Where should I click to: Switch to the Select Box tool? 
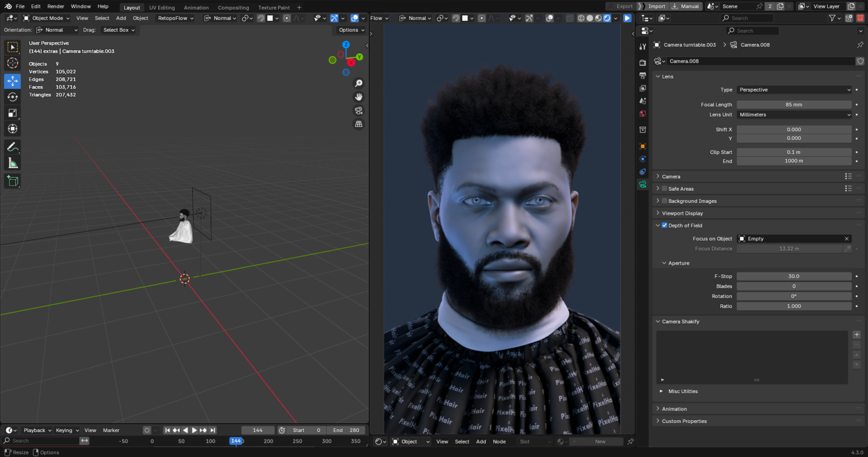pyautogui.click(x=12, y=47)
